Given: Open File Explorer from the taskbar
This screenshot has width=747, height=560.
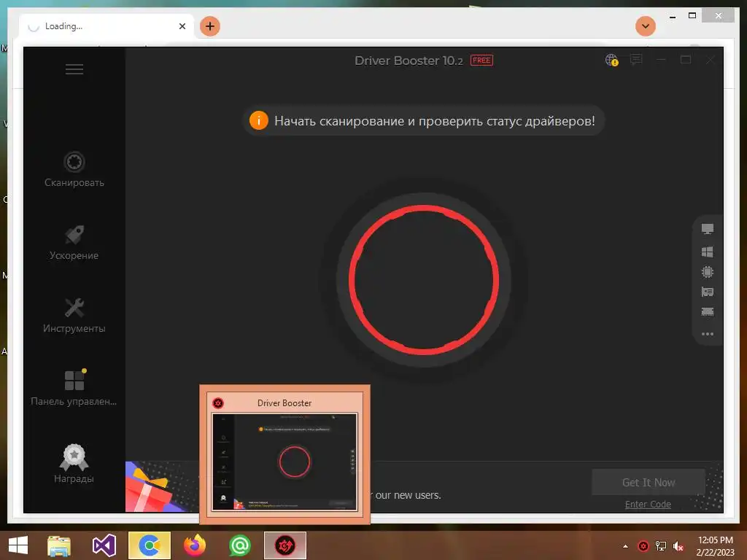Looking at the screenshot, I should 59,545.
